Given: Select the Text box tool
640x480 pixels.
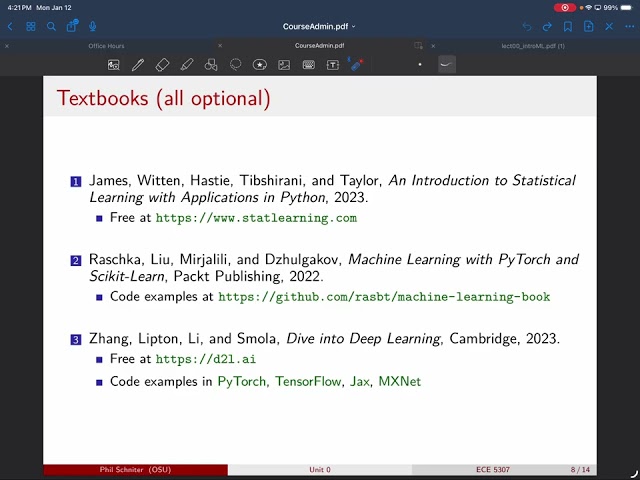Looking at the screenshot, I should point(333,64).
